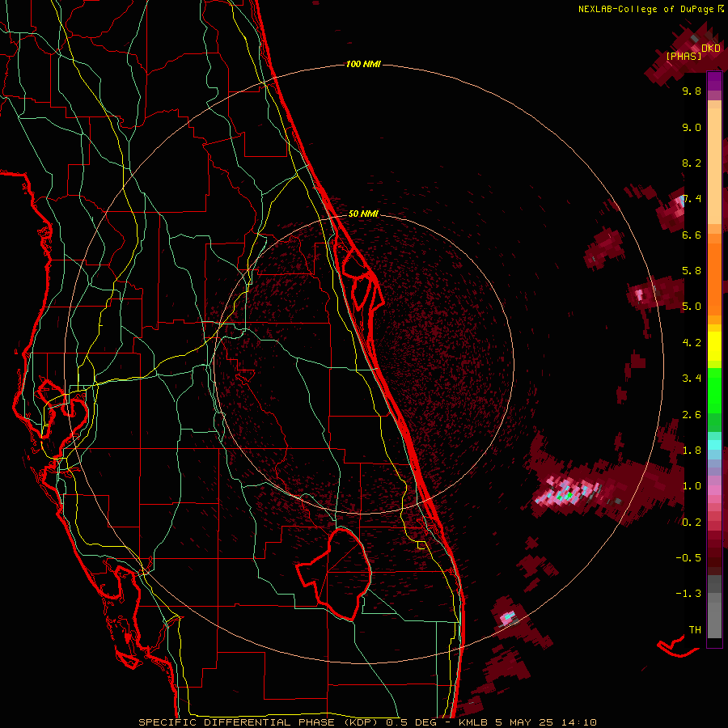Click the 0.2 scale value

pyautogui.click(x=692, y=523)
